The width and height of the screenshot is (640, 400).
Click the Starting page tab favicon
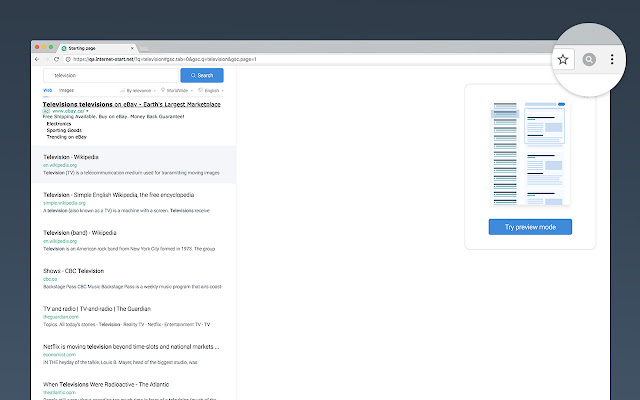[x=63, y=47]
